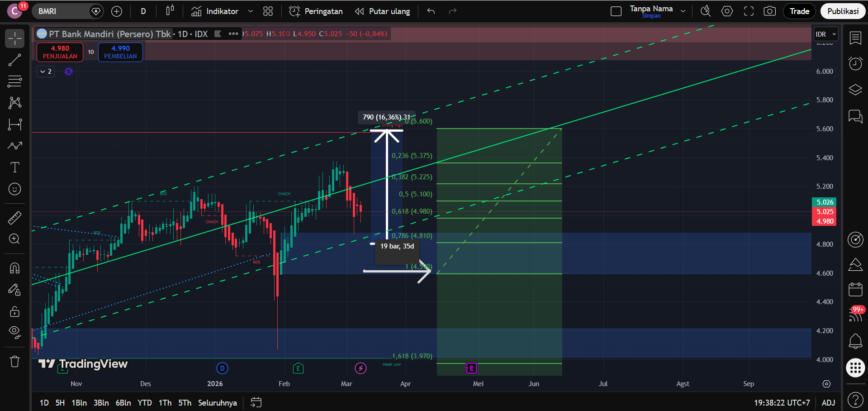Toggle stay in drawing mode
The image size is (868, 411).
[x=15, y=290]
